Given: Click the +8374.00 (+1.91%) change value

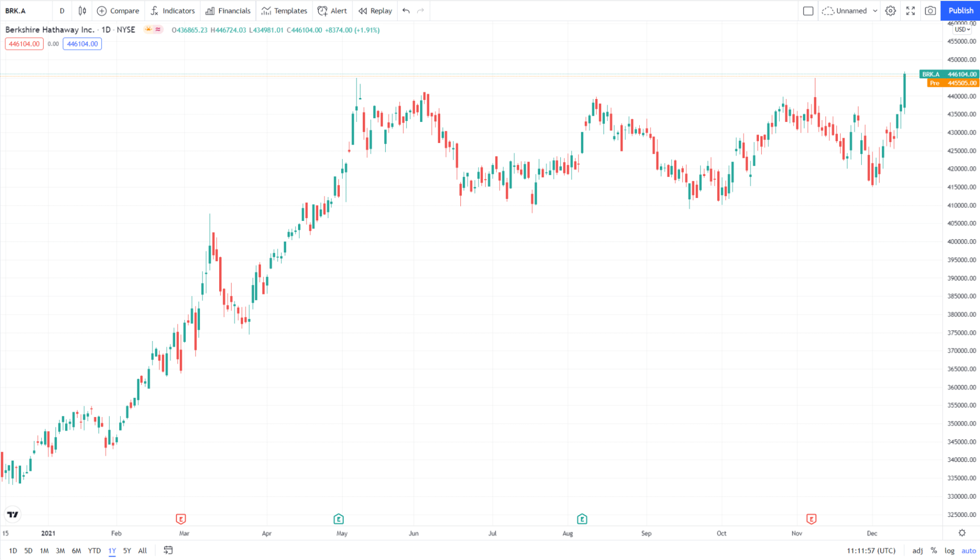Looking at the screenshot, I should [352, 30].
